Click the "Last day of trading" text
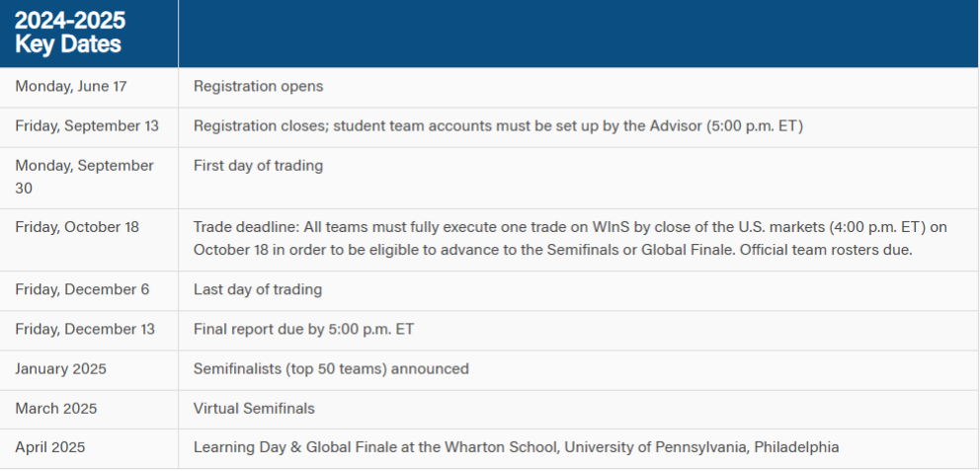Screen dimensions: 980x471 257,290
